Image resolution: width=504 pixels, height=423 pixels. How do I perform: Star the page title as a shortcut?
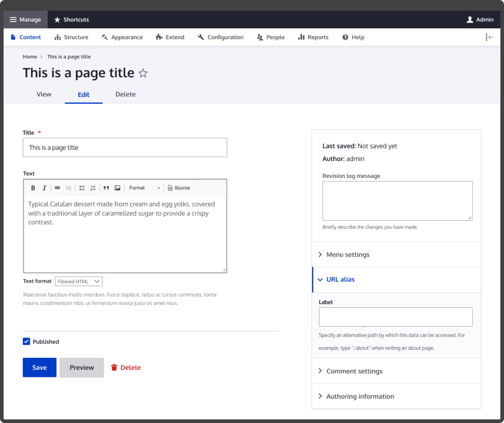[143, 73]
